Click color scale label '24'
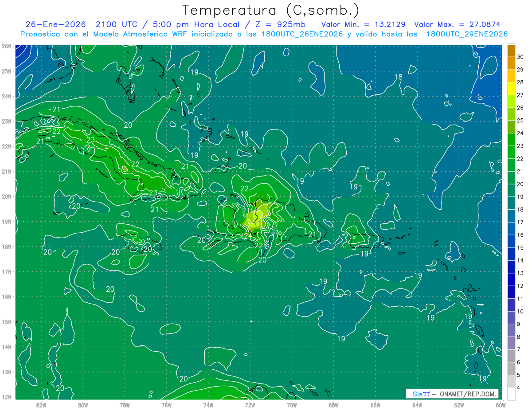The image size is (532, 411). [520, 133]
